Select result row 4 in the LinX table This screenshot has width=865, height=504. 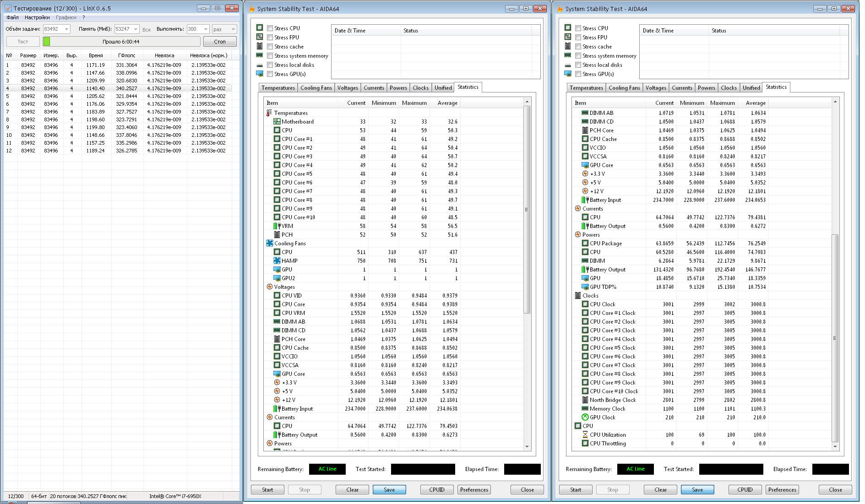[118, 88]
